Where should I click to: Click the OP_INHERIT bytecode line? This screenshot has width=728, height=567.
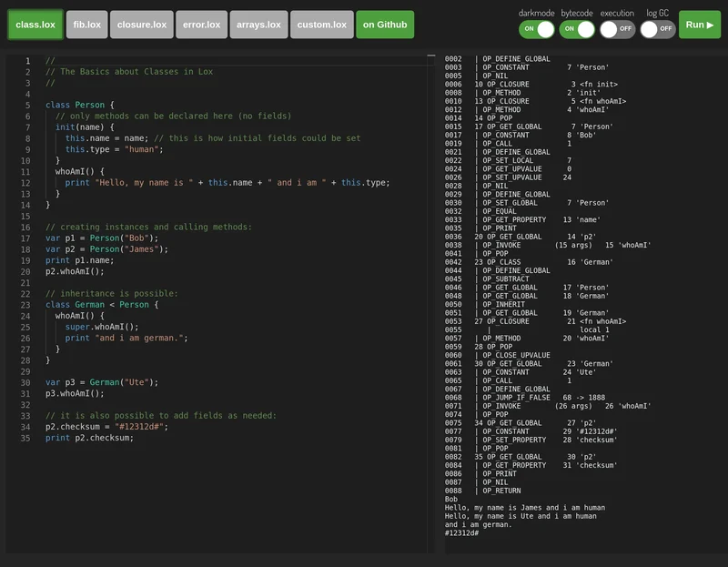point(485,305)
